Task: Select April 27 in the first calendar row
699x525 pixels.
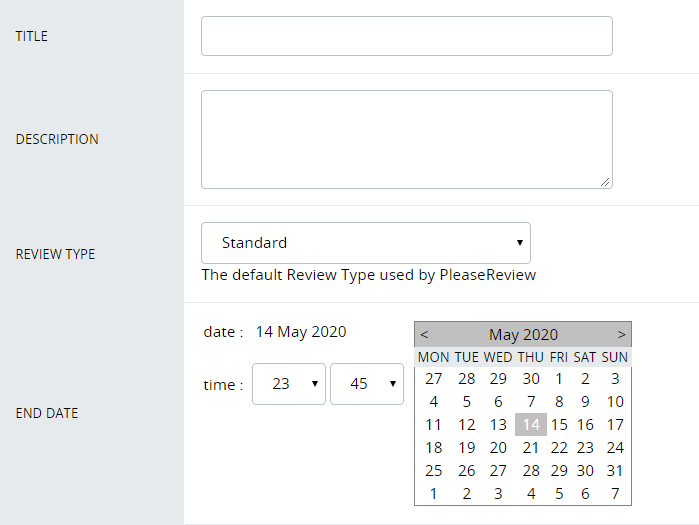Action: pos(433,379)
